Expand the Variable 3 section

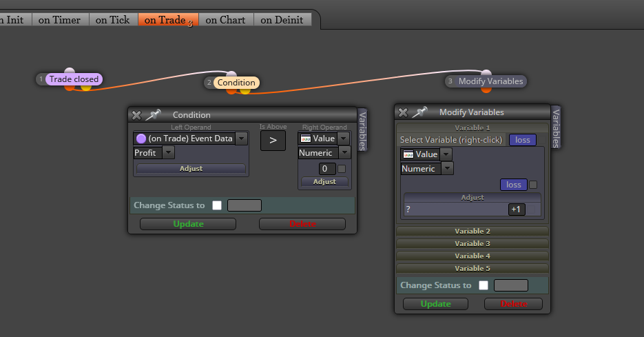[472, 243]
